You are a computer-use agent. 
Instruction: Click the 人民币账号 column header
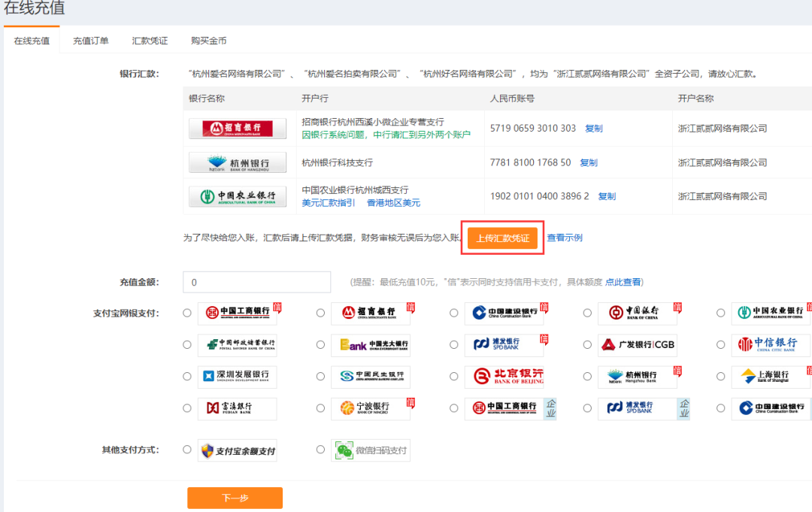click(x=512, y=98)
